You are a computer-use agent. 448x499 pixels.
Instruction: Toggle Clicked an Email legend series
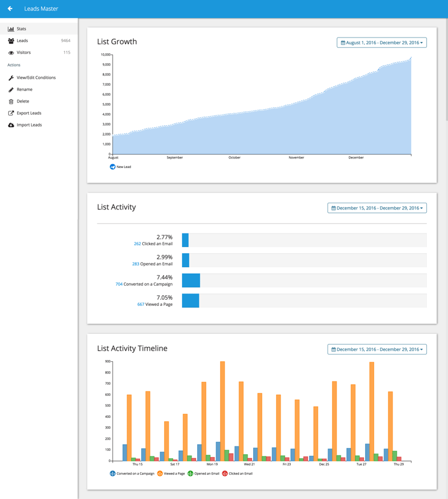pos(237,474)
